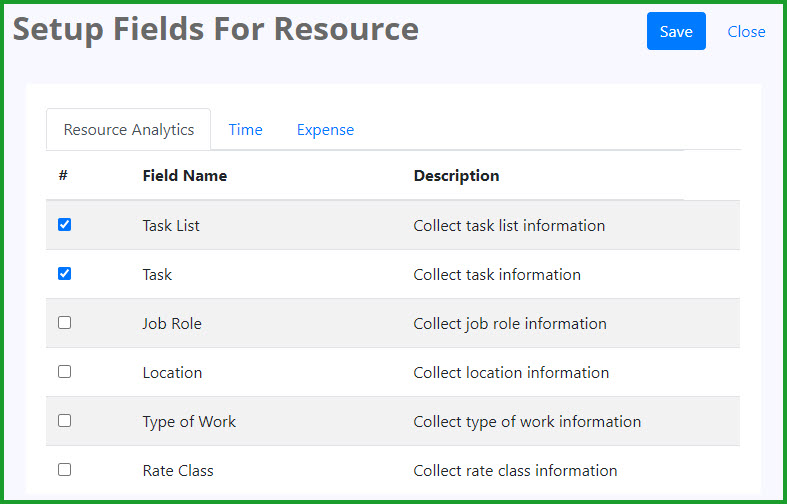This screenshot has width=787, height=504.
Task: Enable the Rate Class checkbox
Action: [64, 469]
